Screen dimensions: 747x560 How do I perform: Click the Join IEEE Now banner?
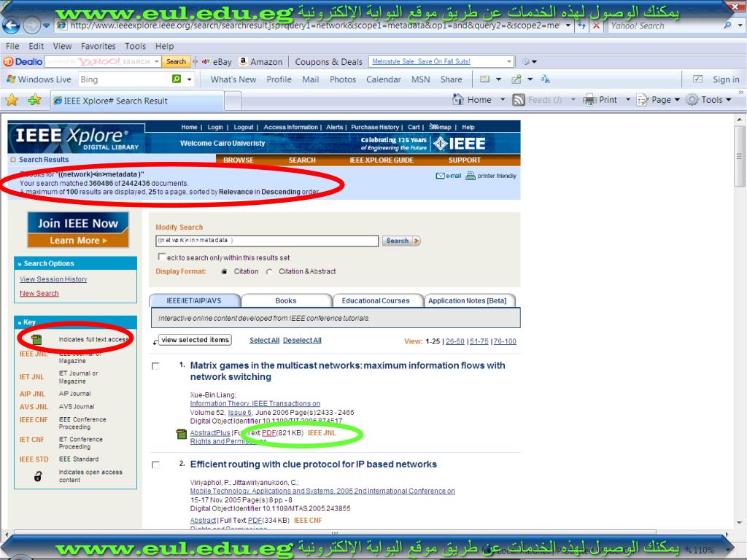(78, 230)
